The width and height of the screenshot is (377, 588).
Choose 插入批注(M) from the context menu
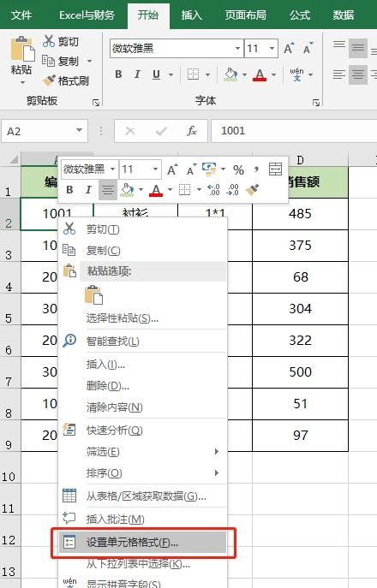pyautogui.click(x=143, y=519)
